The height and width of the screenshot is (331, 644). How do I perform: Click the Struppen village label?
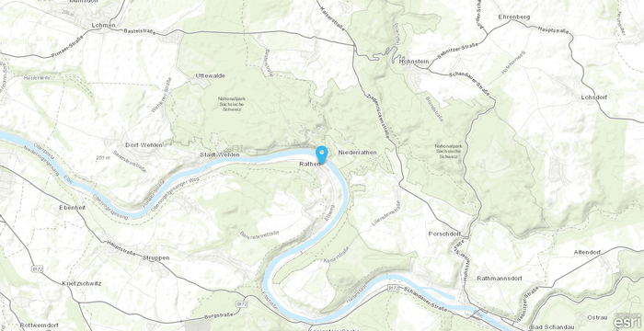click(156, 257)
